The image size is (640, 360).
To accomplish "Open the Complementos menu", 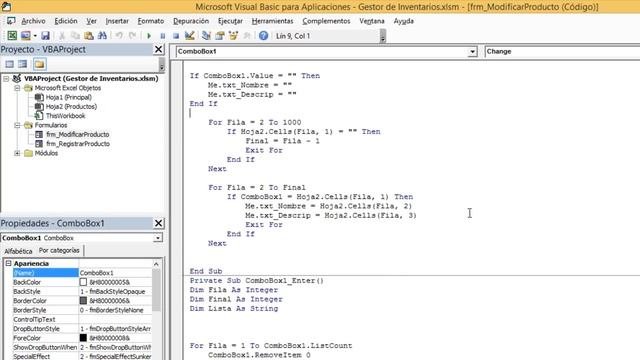I will tap(326, 21).
